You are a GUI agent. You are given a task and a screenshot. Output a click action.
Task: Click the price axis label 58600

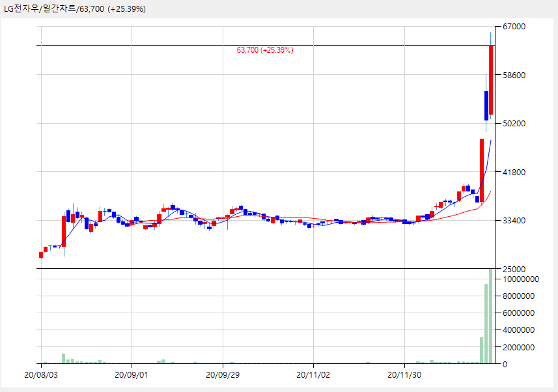point(514,75)
